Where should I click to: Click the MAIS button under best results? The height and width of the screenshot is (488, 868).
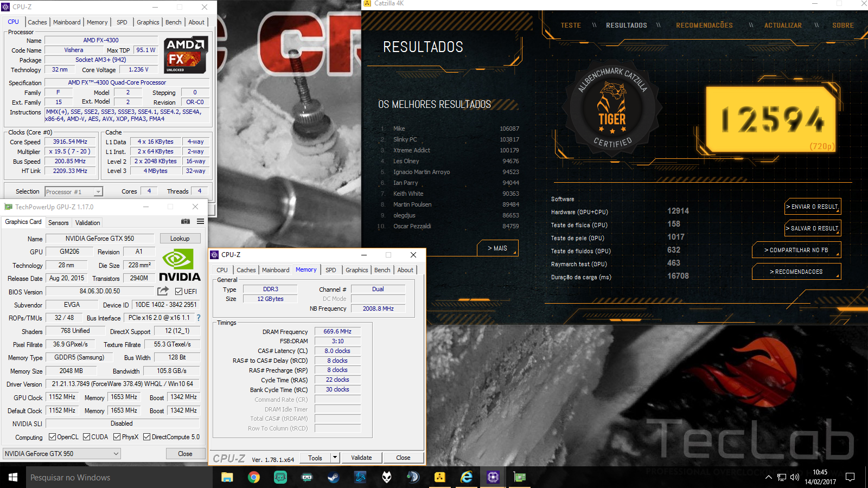497,248
